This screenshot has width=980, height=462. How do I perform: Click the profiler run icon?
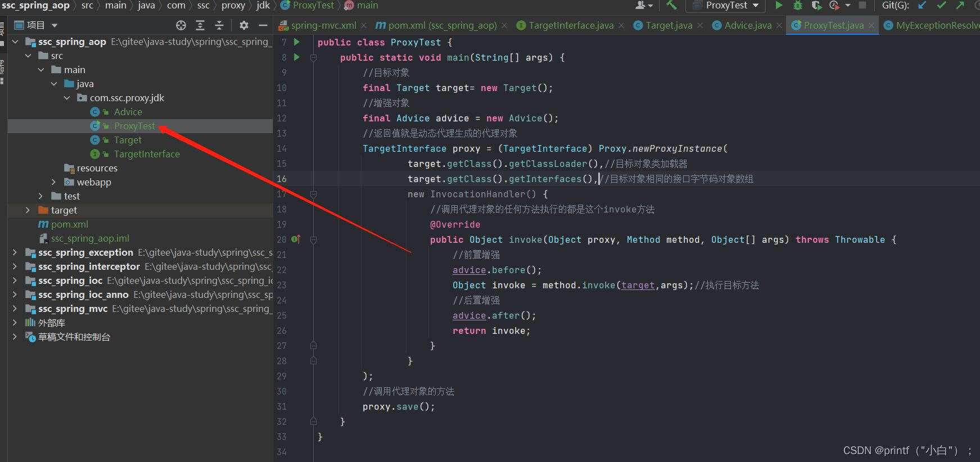pos(833,6)
